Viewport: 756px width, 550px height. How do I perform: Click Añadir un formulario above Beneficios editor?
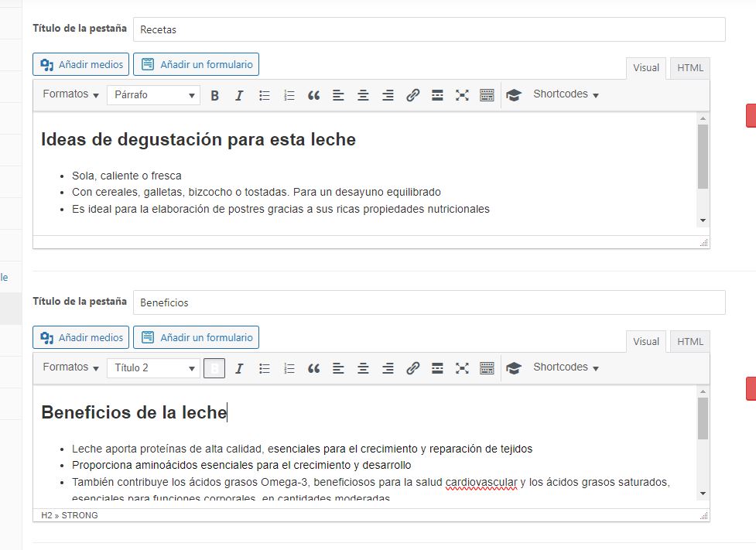[197, 337]
